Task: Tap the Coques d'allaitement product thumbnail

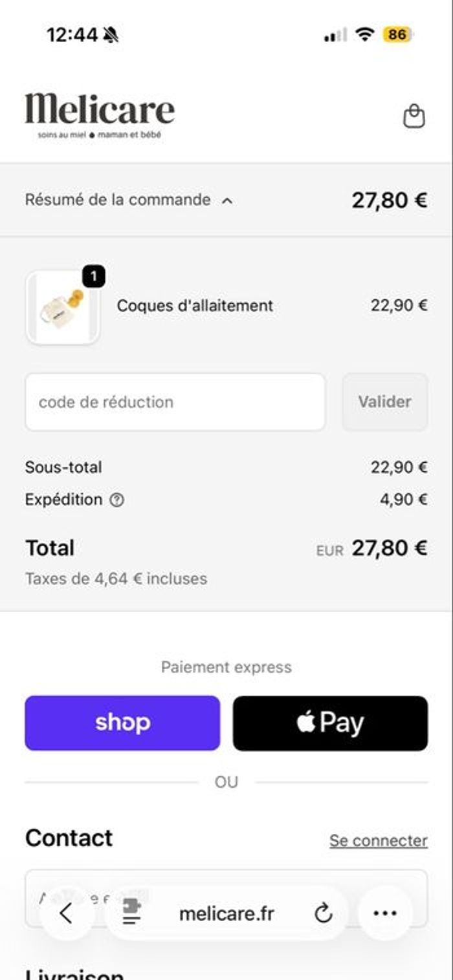Action: [x=63, y=308]
